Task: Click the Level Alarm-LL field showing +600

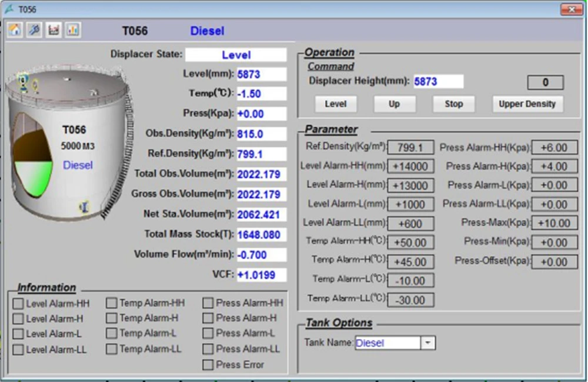Action: (x=410, y=224)
